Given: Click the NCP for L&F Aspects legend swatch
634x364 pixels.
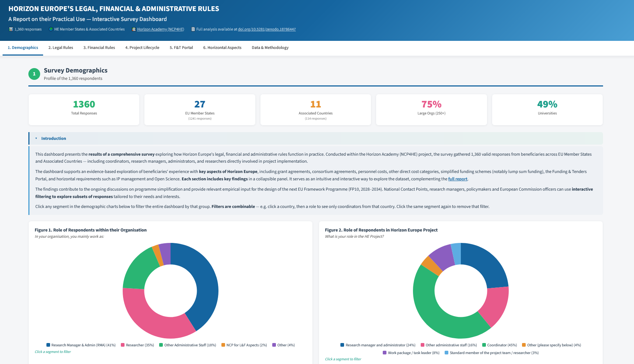Looking at the screenshot, I should [223, 345].
